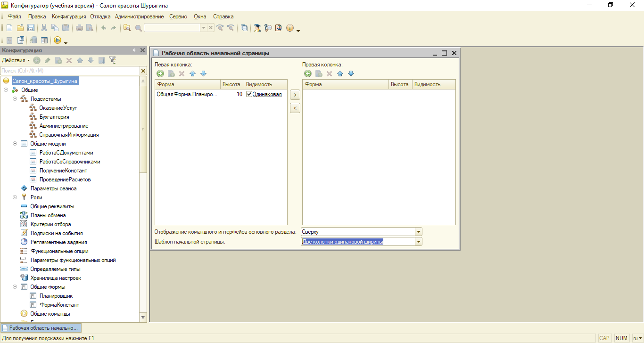The image size is (644, 343).
Task: Click the filter by subsystems funnel icon
Action: coord(112,60)
